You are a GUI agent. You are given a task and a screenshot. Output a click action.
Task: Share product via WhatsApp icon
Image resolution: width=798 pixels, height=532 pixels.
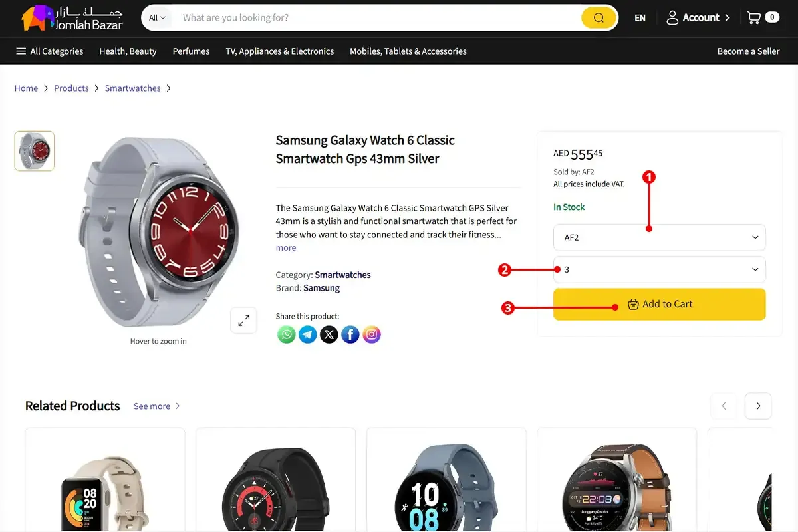pyautogui.click(x=287, y=334)
